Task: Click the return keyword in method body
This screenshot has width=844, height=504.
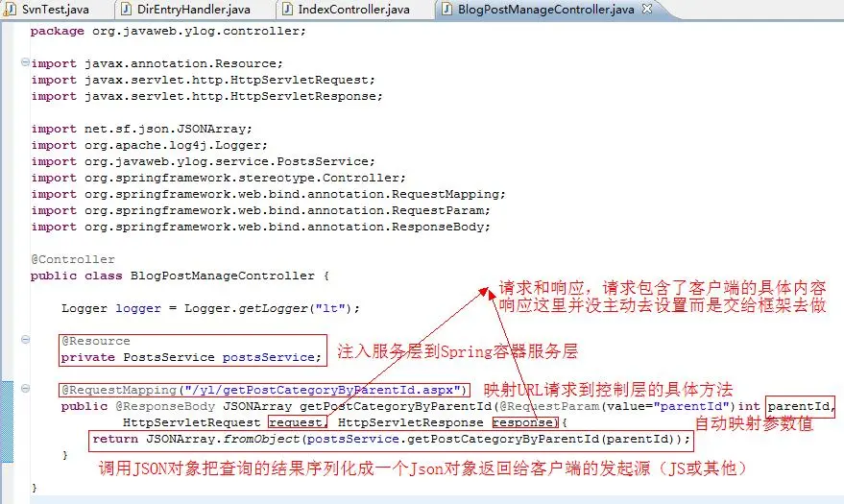Action: click(115, 439)
